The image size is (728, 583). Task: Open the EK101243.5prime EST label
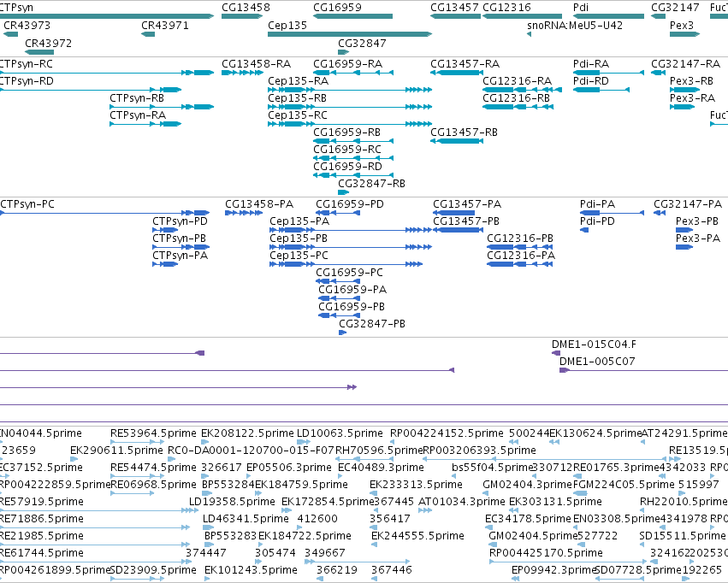[x=251, y=570]
